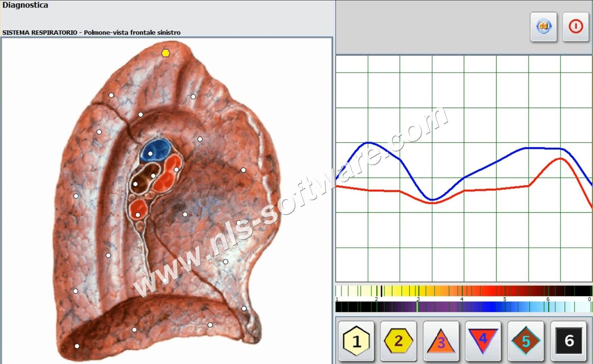Viewport: 593px width, 364px height.
Task: Click the red power exit button
Action: [x=576, y=27]
